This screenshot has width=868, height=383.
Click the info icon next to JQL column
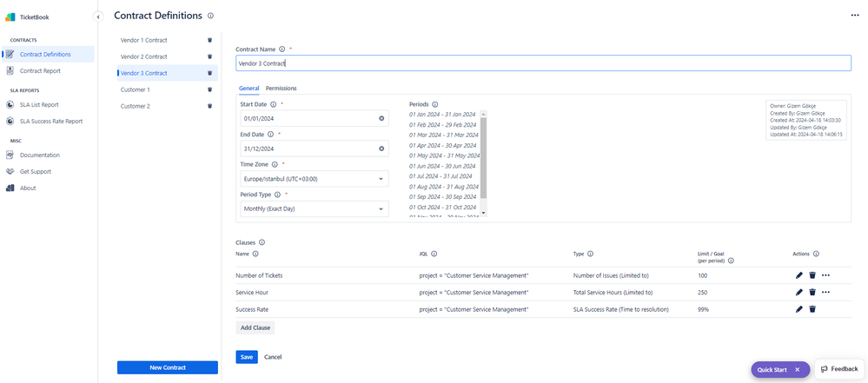point(434,254)
